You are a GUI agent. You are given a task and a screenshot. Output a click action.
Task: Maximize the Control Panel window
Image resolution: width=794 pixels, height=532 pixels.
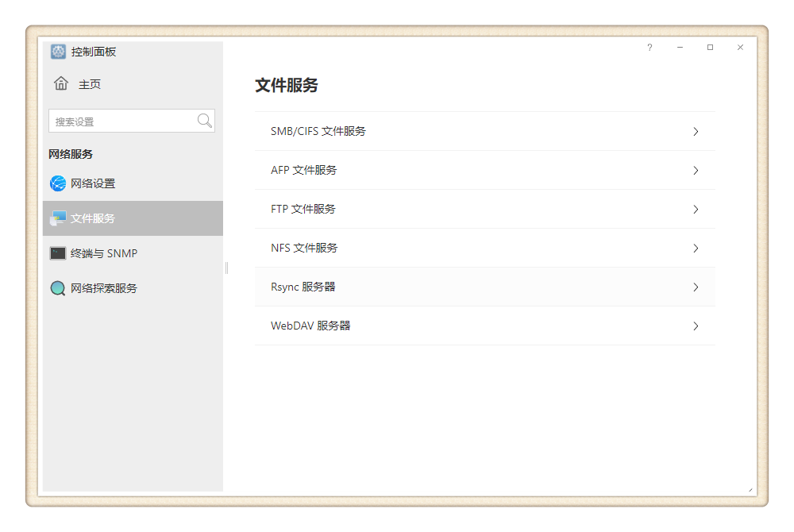pos(710,47)
